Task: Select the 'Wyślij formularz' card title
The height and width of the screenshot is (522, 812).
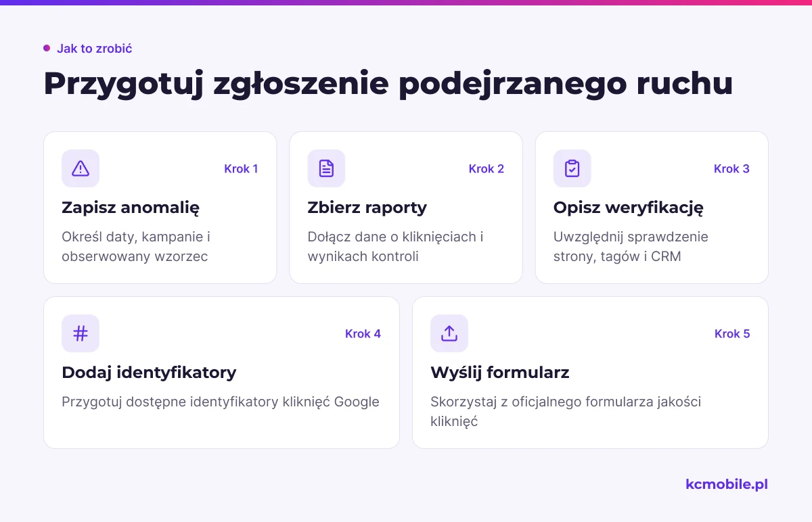Action: 500,373
